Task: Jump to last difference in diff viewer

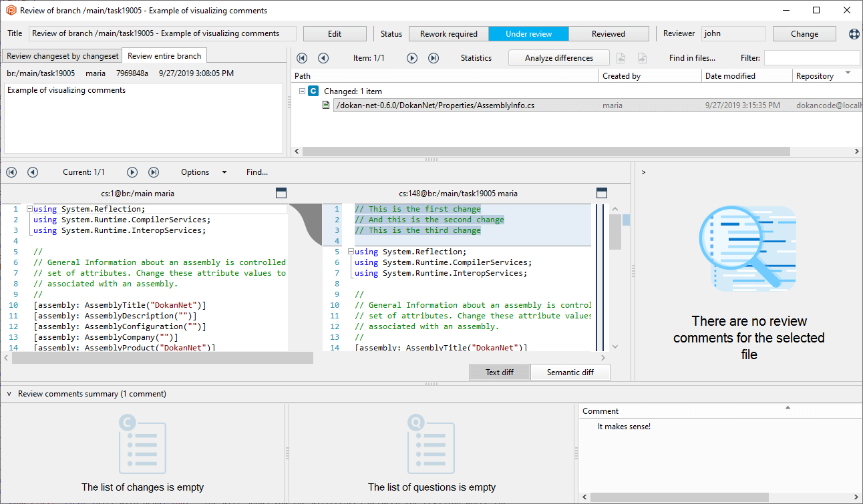Action: coord(154,172)
